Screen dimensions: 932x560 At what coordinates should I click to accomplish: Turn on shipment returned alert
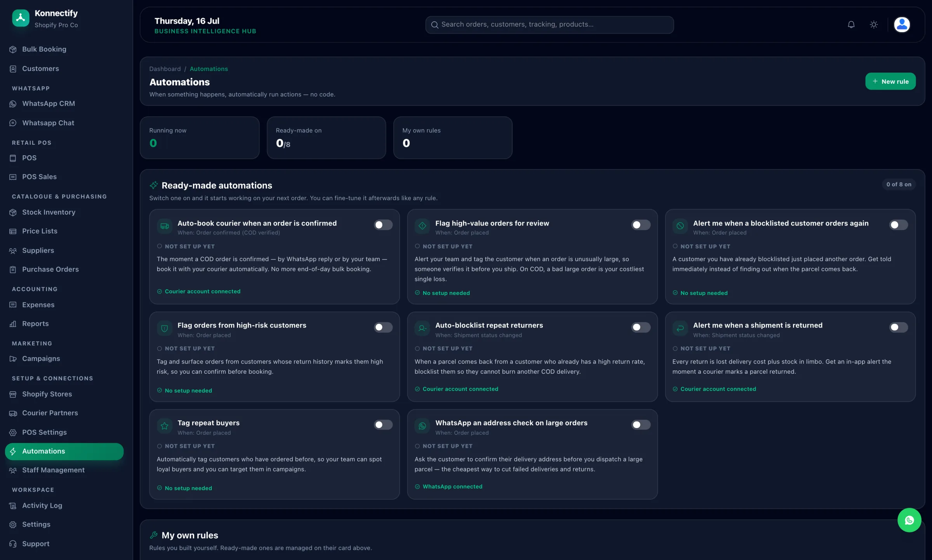point(899,328)
